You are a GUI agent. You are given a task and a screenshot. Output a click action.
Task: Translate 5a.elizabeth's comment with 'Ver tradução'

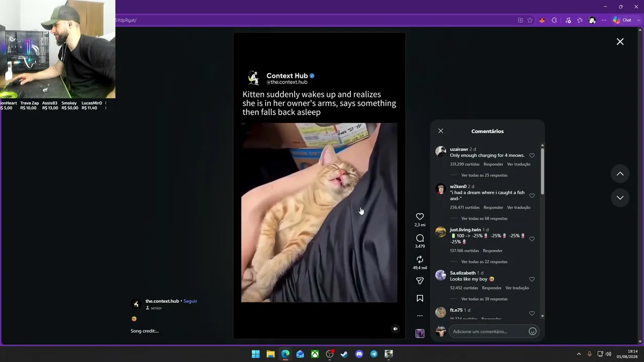[x=517, y=288]
